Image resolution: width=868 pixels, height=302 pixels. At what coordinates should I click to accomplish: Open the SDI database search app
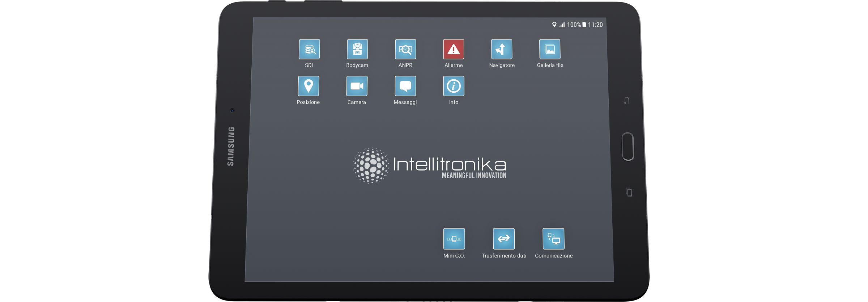(309, 49)
